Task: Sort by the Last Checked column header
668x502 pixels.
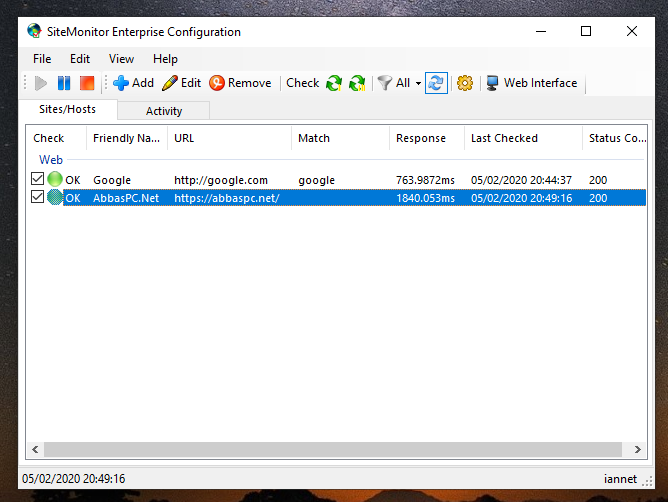Action: 523,138
